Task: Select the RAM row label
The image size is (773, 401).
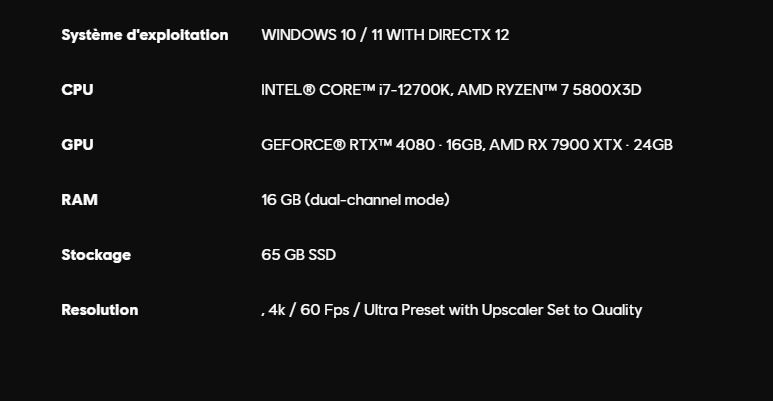Action: 79,200
